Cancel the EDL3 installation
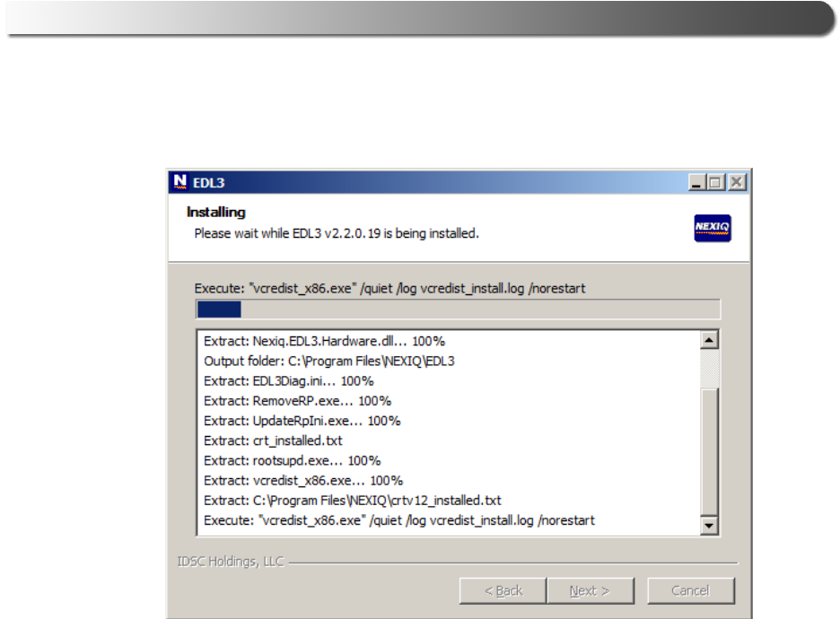The width and height of the screenshot is (840, 619). click(x=690, y=590)
